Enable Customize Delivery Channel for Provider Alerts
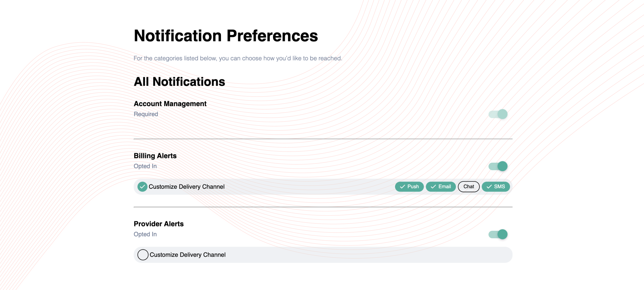 143,255
